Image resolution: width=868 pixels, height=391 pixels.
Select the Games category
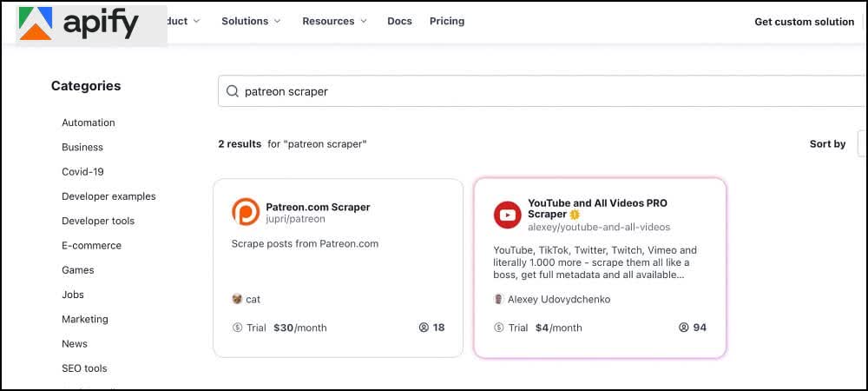[x=78, y=269]
